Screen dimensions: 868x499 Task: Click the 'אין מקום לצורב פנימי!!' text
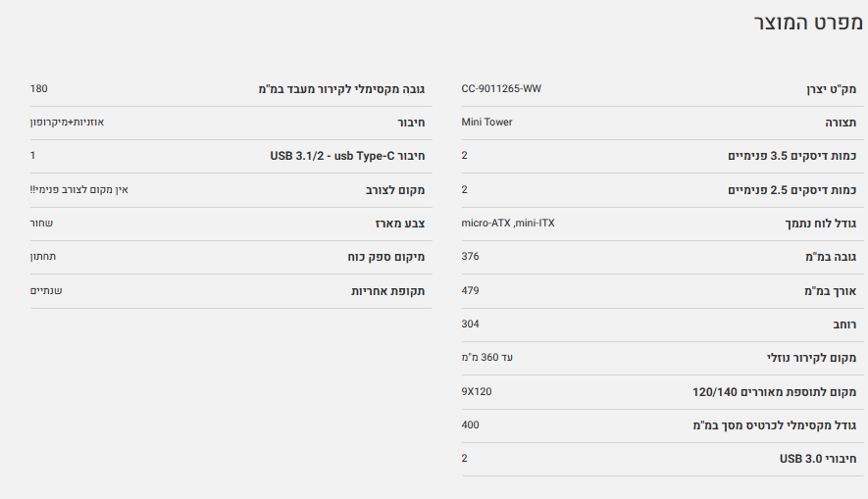pos(79,190)
